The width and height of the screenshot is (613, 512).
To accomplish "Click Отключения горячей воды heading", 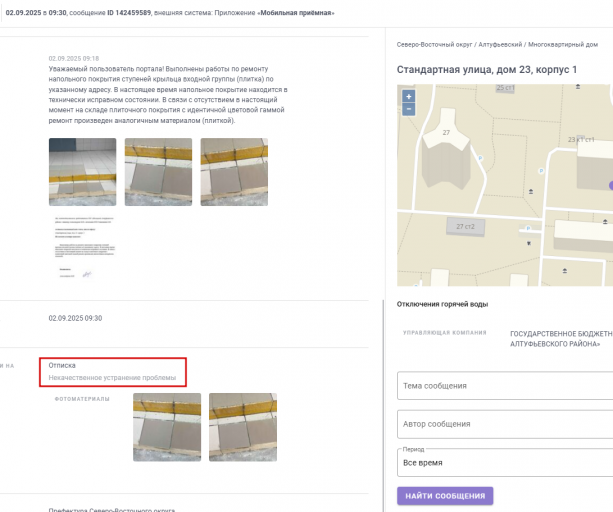I will (442, 304).
